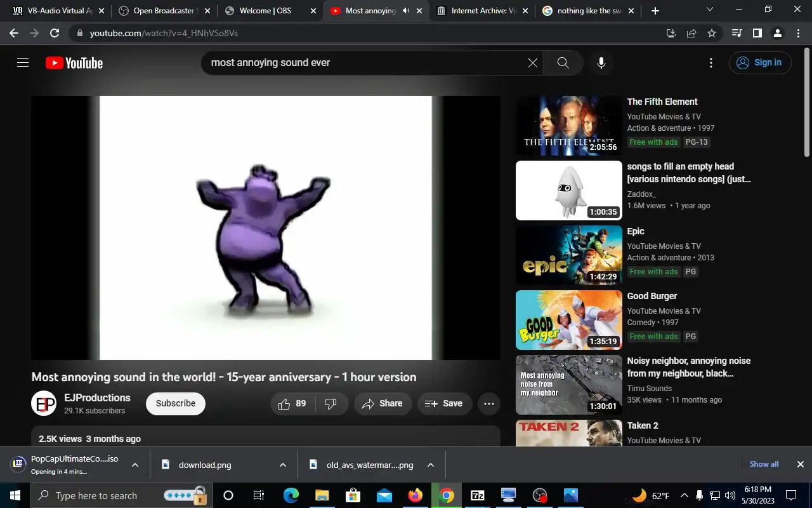Open Chrome profile avatar icon
This screenshot has width=812, height=508.
coord(777,33)
